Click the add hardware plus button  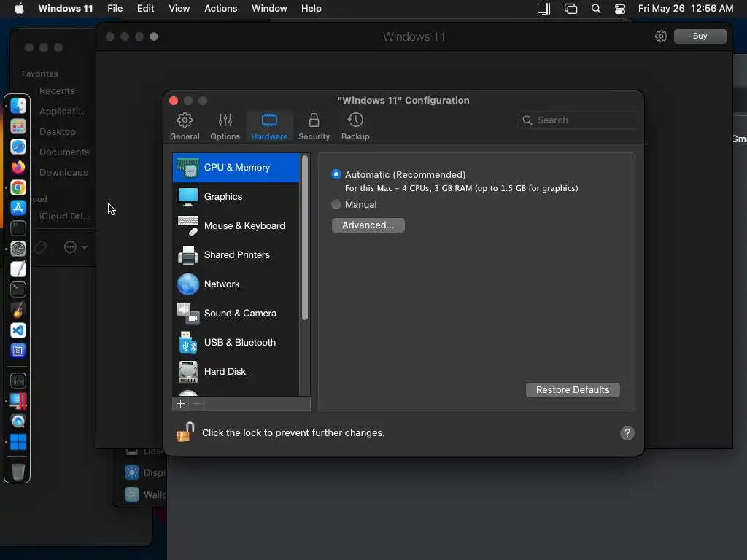point(181,404)
